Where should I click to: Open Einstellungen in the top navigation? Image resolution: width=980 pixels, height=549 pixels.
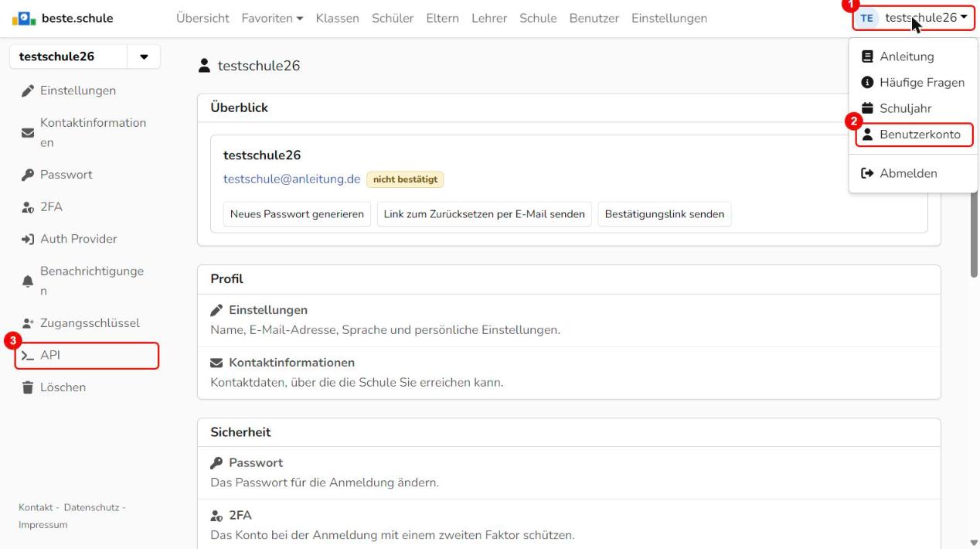pos(669,18)
